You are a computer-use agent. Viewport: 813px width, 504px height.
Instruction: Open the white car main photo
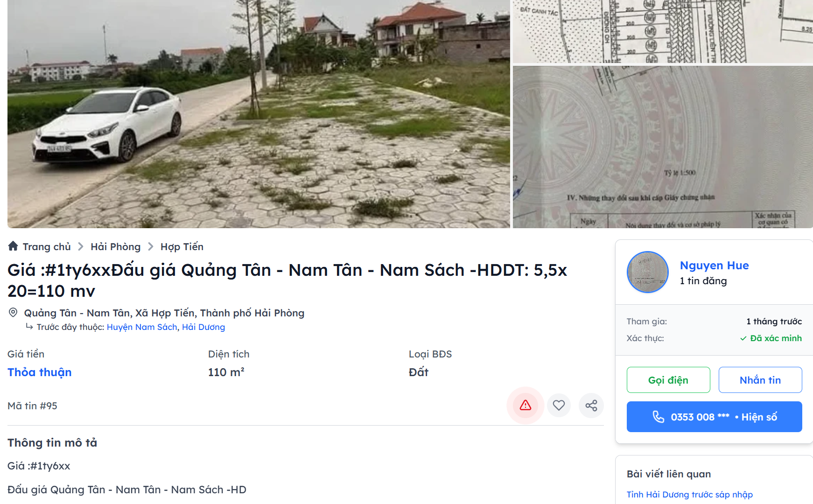pos(259,114)
